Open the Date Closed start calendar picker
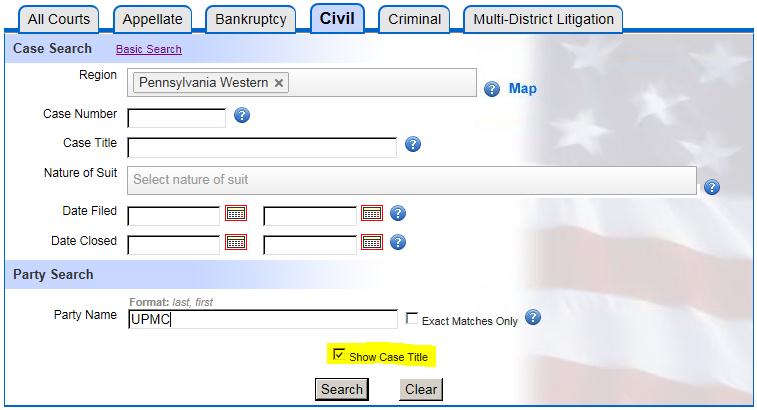 [x=235, y=242]
